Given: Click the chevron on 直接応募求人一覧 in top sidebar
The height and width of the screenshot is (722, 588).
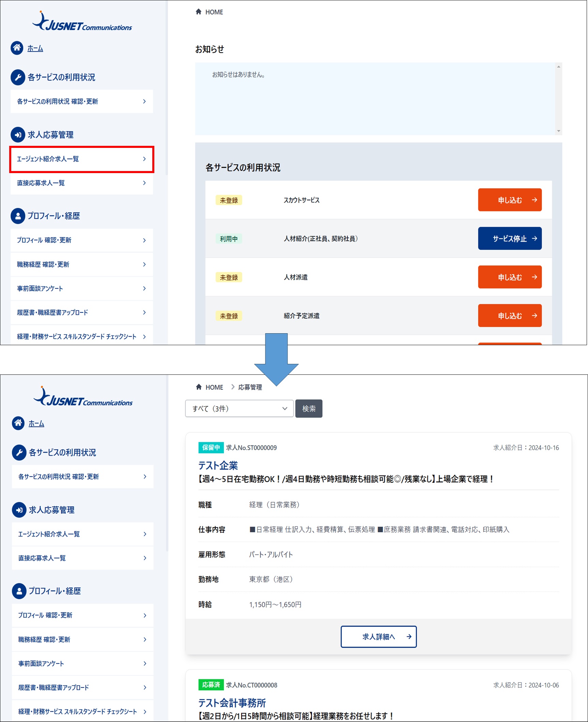Looking at the screenshot, I should coord(144,183).
